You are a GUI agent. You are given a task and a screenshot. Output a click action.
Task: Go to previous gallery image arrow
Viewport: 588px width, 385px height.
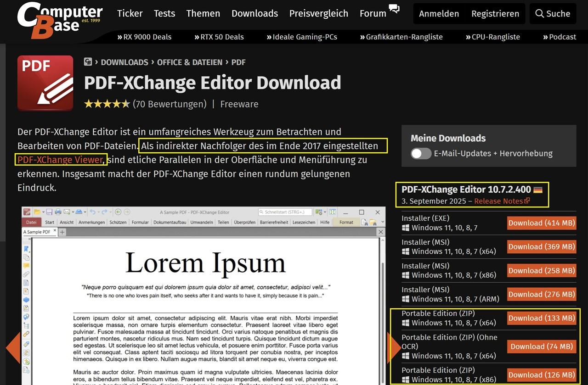click(13, 348)
